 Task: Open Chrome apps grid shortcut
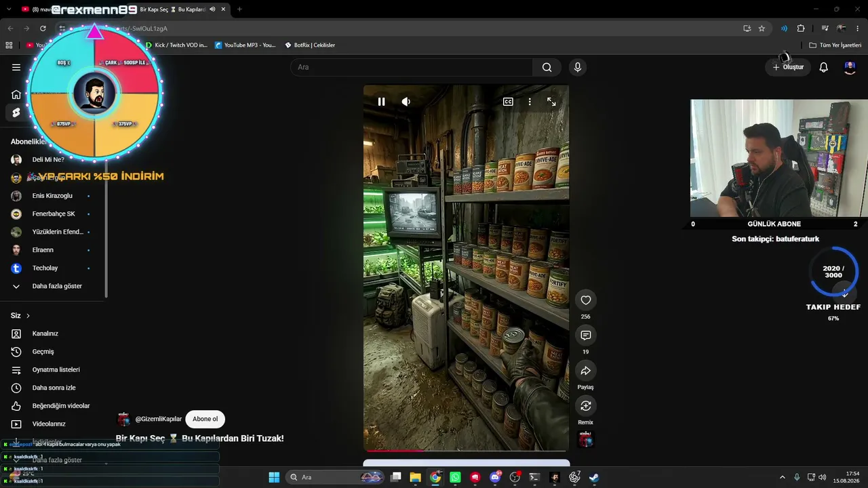(9, 45)
